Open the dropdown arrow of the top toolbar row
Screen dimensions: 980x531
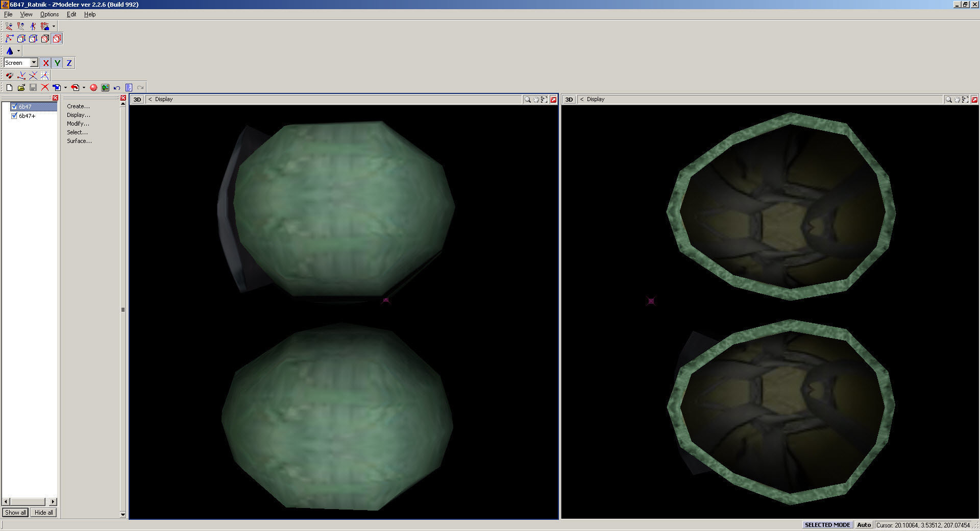click(x=54, y=26)
